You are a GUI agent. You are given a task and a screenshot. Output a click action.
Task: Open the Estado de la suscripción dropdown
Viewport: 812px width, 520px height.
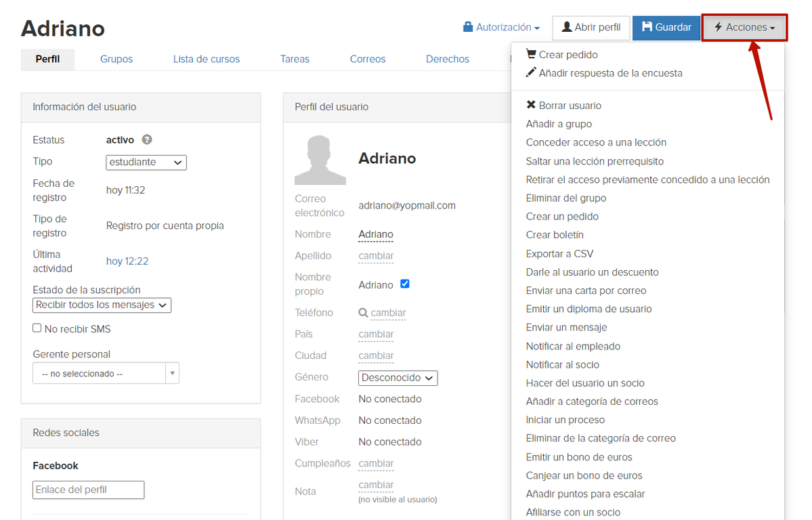click(x=102, y=305)
